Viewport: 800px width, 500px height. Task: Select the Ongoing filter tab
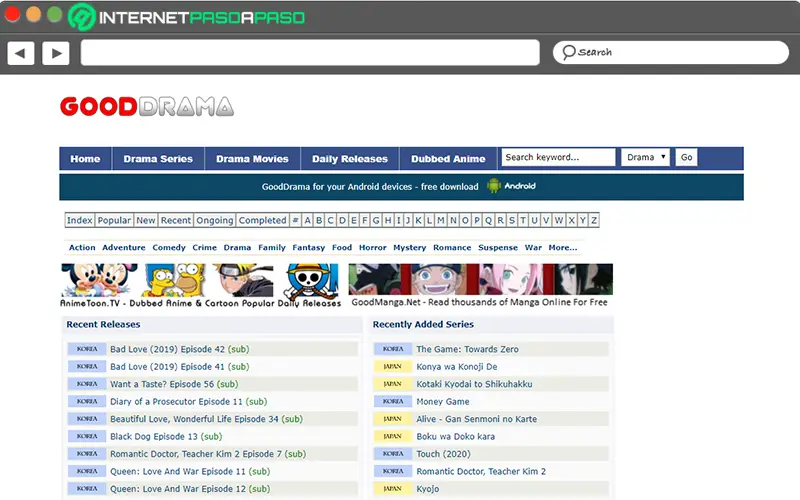coord(215,220)
